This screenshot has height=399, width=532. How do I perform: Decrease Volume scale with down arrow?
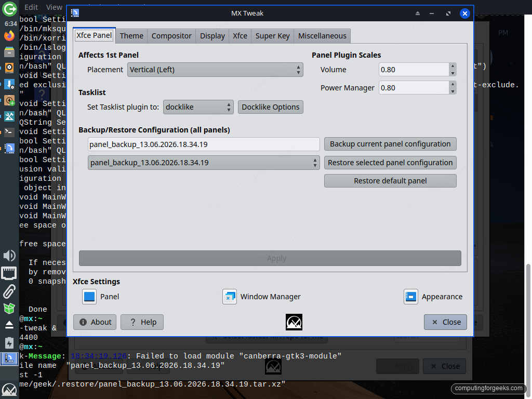pos(453,73)
